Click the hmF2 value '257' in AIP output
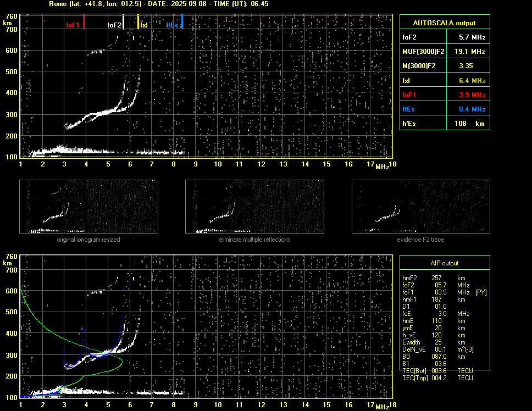 click(x=436, y=278)
